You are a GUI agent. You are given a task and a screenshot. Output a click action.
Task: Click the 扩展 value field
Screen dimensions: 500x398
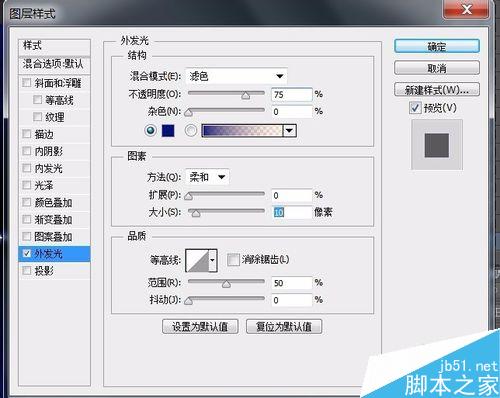(x=292, y=195)
